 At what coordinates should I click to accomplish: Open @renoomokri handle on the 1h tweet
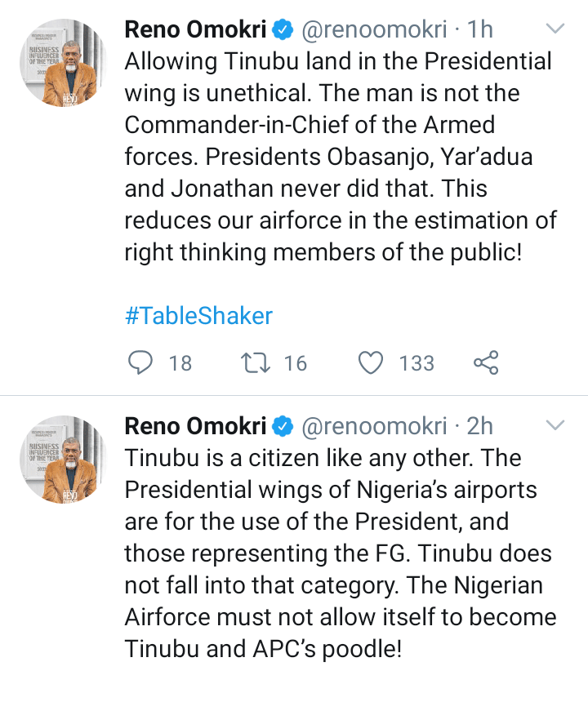pos(375,30)
